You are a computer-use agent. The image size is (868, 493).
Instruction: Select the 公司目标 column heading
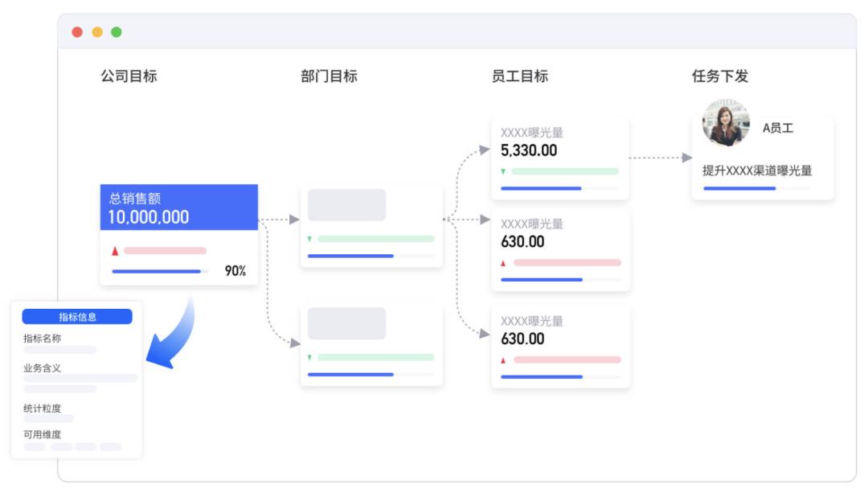click(129, 76)
